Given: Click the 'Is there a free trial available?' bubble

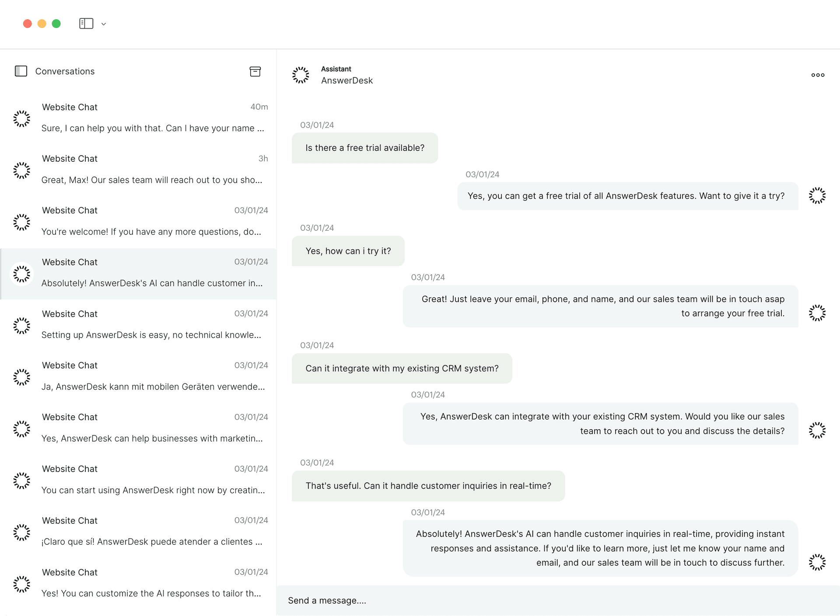Looking at the screenshot, I should point(365,148).
